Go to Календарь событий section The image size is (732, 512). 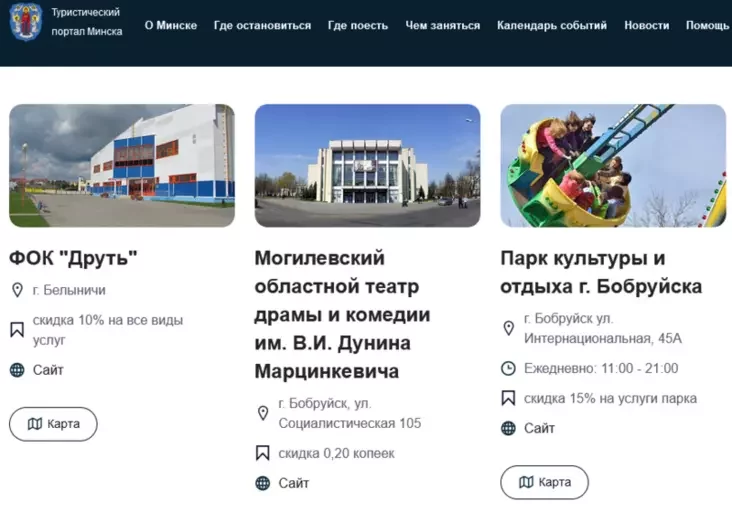(552, 25)
